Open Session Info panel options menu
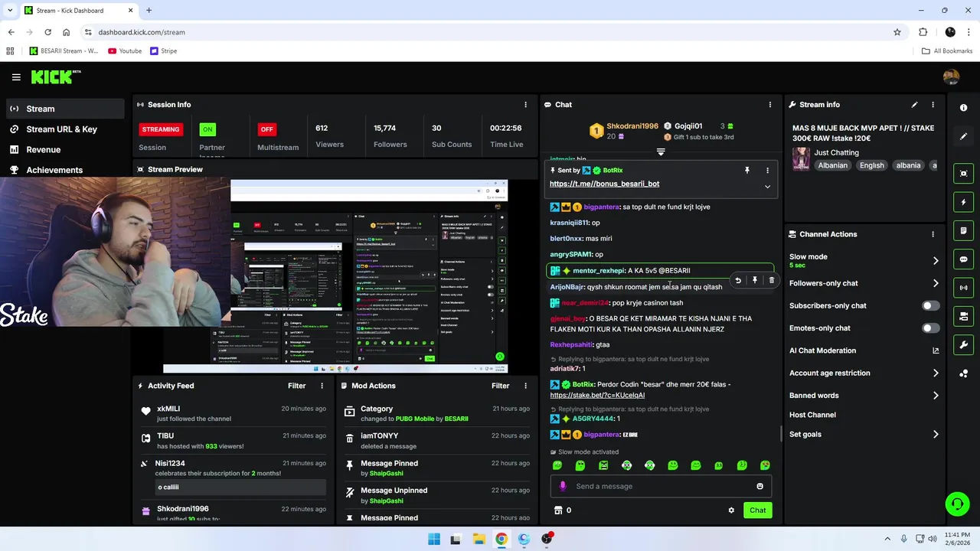This screenshot has height=551, width=980. (525, 105)
